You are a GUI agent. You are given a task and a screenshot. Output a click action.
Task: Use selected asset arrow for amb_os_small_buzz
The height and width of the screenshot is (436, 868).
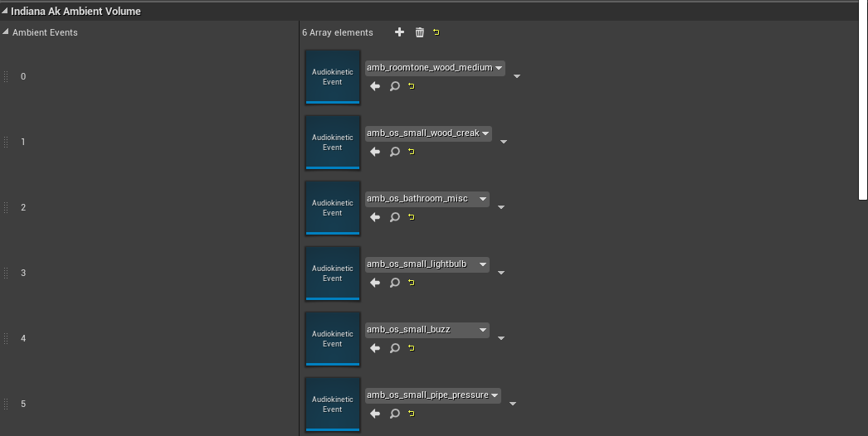point(375,348)
